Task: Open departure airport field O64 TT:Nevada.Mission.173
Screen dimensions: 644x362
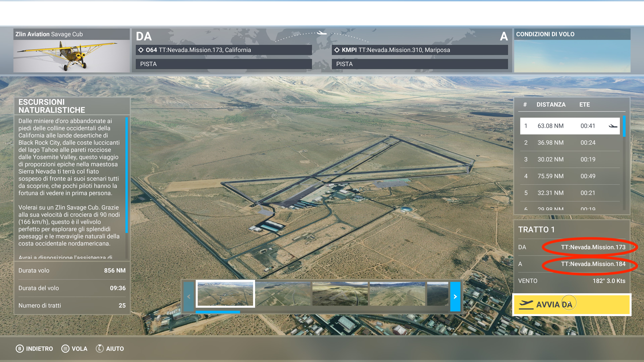Action: pyautogui.click(x=224, y=50)
